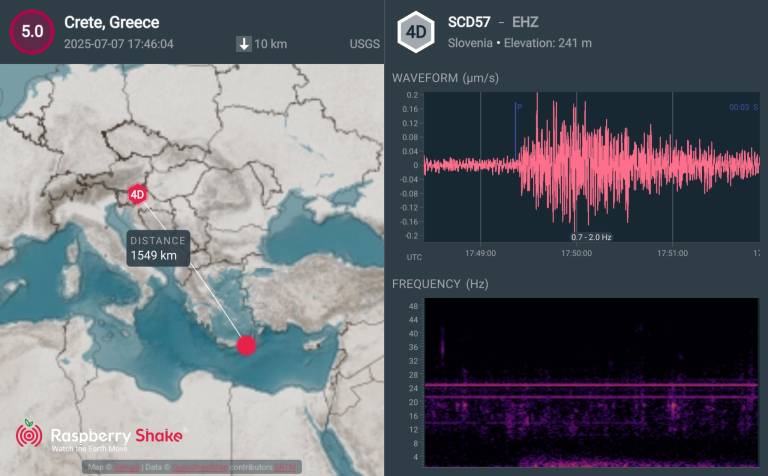Click the DISTANCE 1549 km tooltip

(x=158, y=248)
